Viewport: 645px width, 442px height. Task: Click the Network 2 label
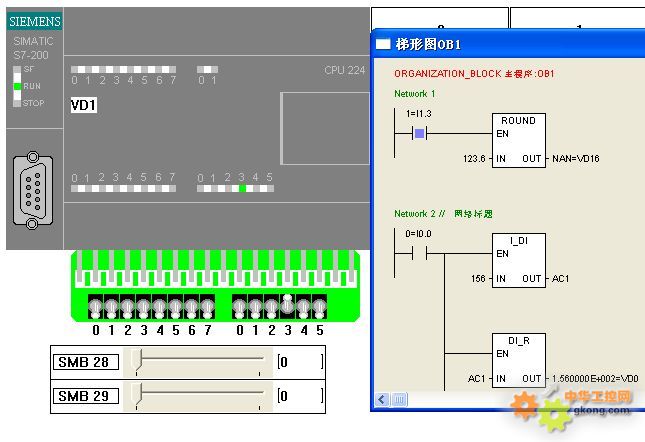click(415, 214)
